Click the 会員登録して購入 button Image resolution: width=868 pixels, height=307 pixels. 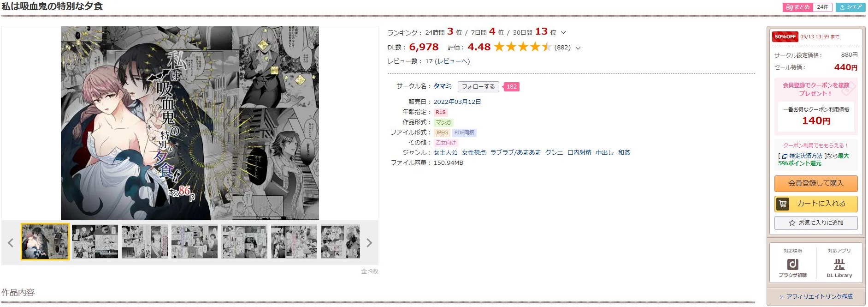[815, 183]
